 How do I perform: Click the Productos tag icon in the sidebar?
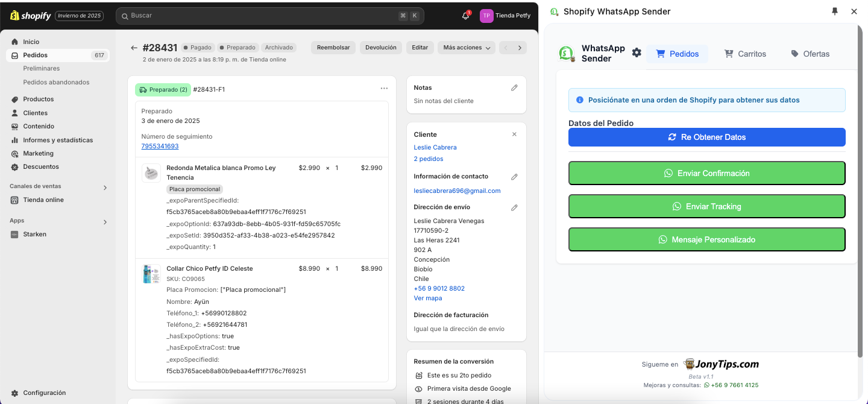[x=14, y=99]
